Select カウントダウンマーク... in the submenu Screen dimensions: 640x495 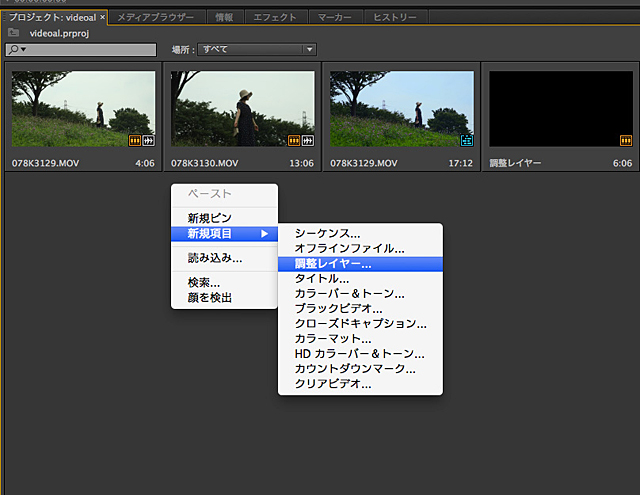(x=360, y=369)
